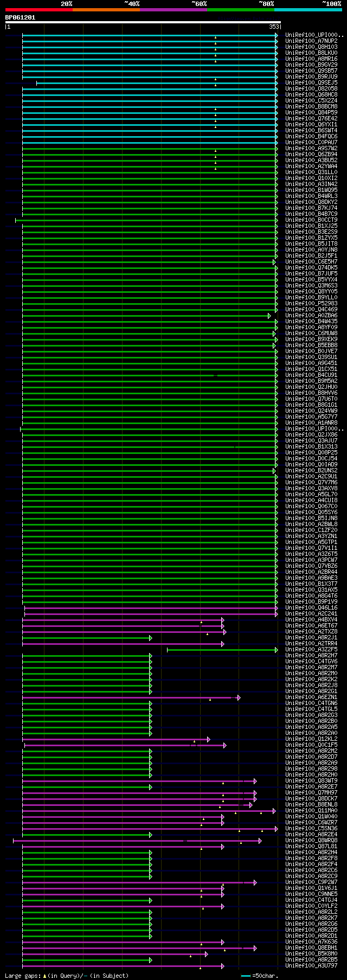
Task: Open hit UniRef100_B5K8M0
Action: (311, 953)
